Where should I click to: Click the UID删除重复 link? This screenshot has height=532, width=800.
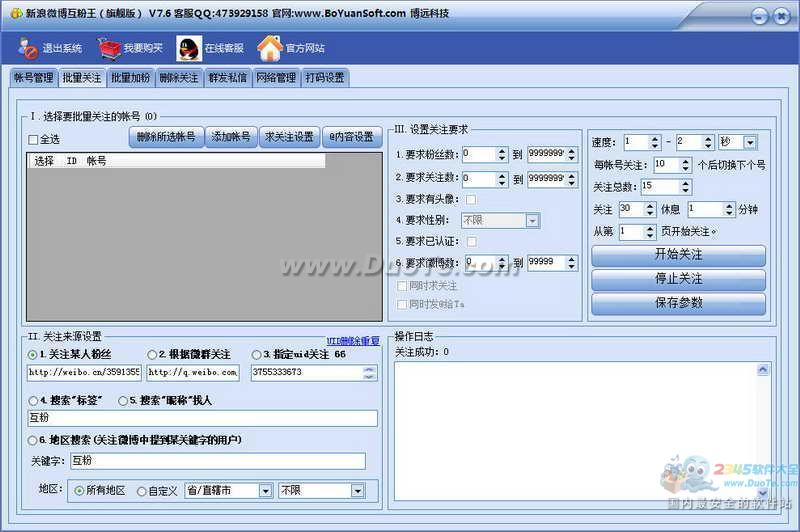pos(353,341)
